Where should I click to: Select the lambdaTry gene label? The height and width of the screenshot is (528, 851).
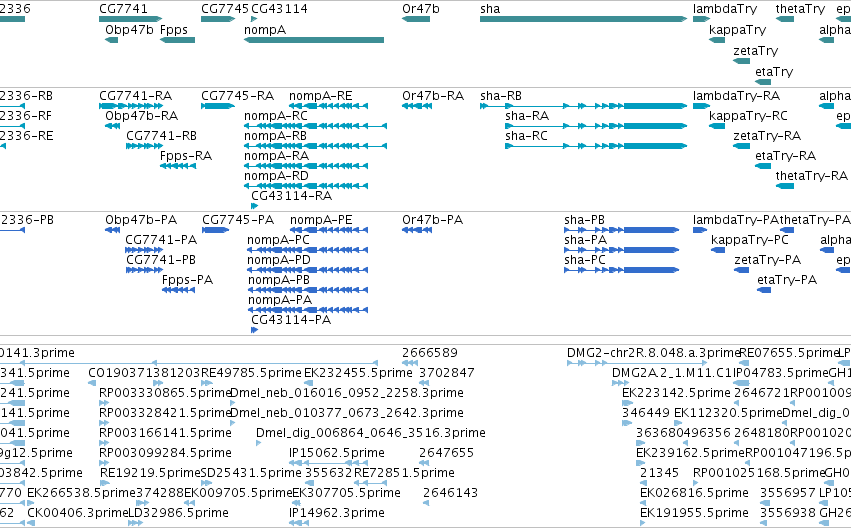725,9
